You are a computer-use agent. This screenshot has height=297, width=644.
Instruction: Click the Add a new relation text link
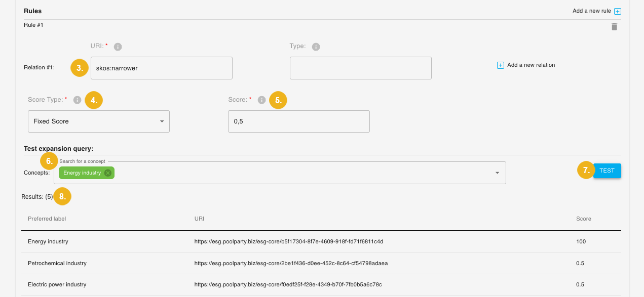click(531, 65)
